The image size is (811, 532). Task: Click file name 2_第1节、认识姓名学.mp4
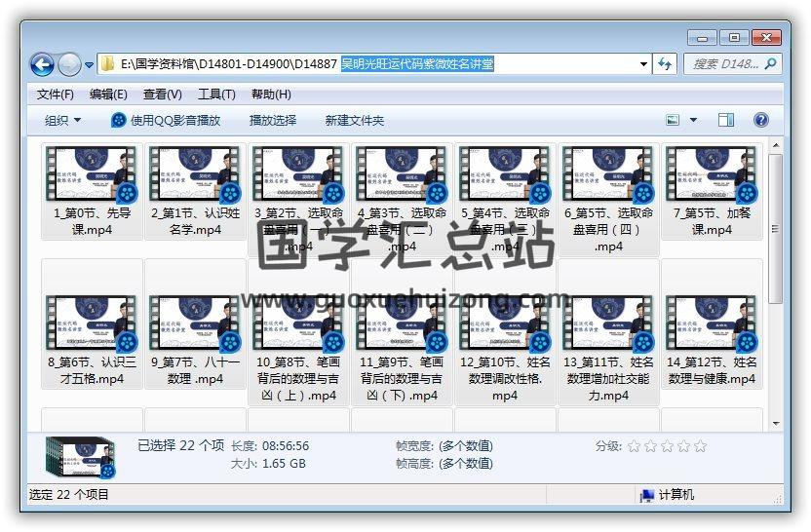pyautogui.click(x=195, y=221)
